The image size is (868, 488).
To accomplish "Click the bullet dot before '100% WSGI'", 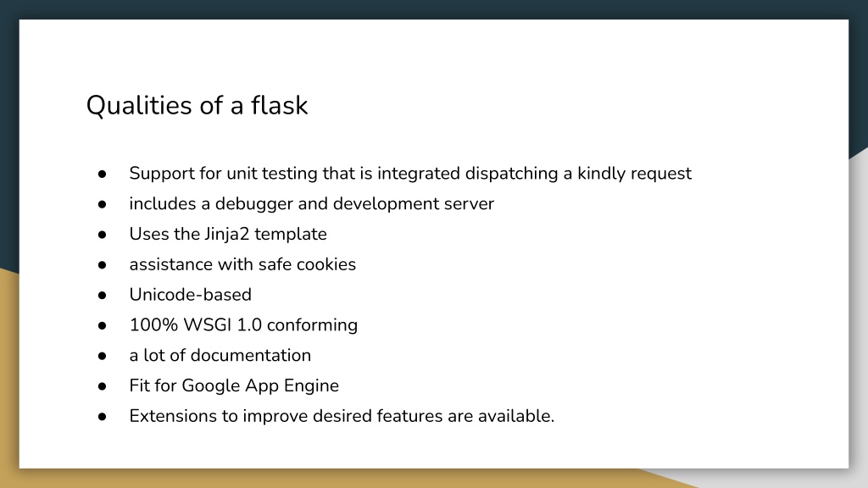I will [x=102, y=326].
